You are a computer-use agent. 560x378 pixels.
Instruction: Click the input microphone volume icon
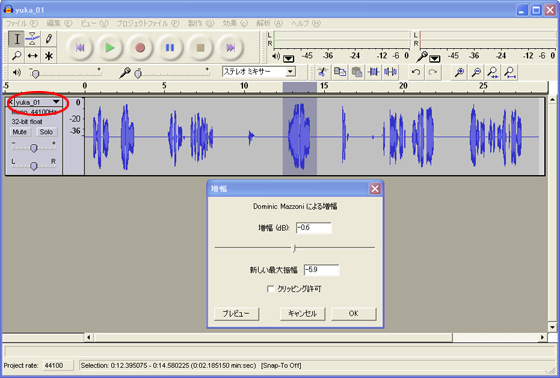125,73
